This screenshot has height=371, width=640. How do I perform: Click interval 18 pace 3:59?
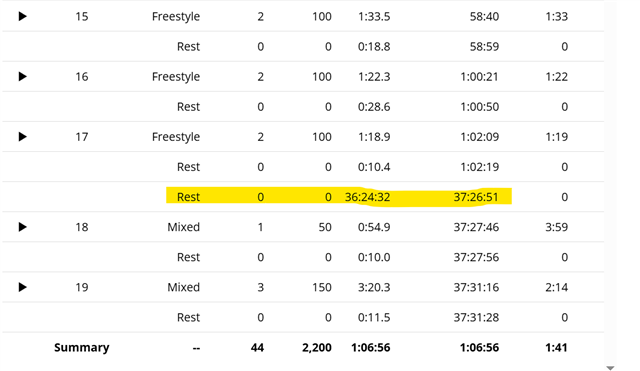click(x=556, y=227)
